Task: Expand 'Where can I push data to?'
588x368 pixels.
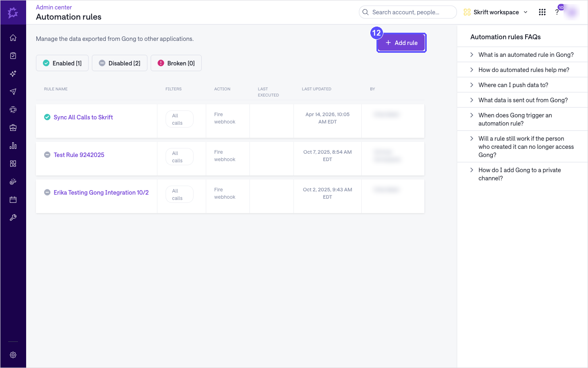Action: [523, 85]
